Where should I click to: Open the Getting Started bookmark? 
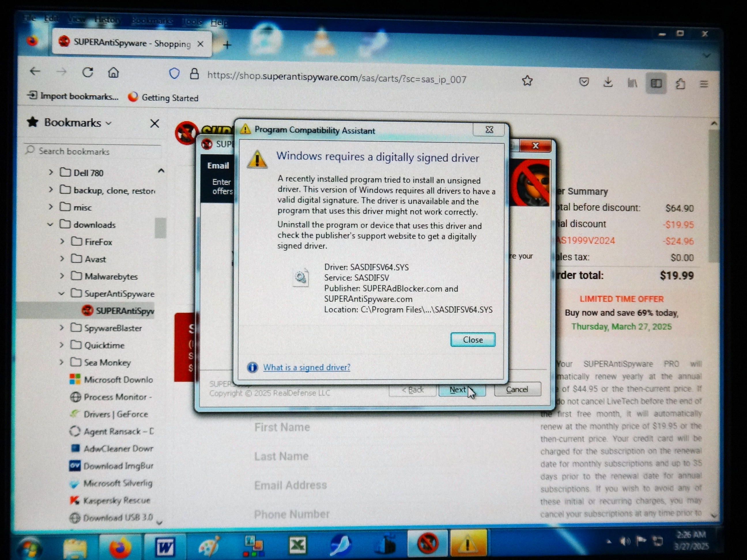163,98
